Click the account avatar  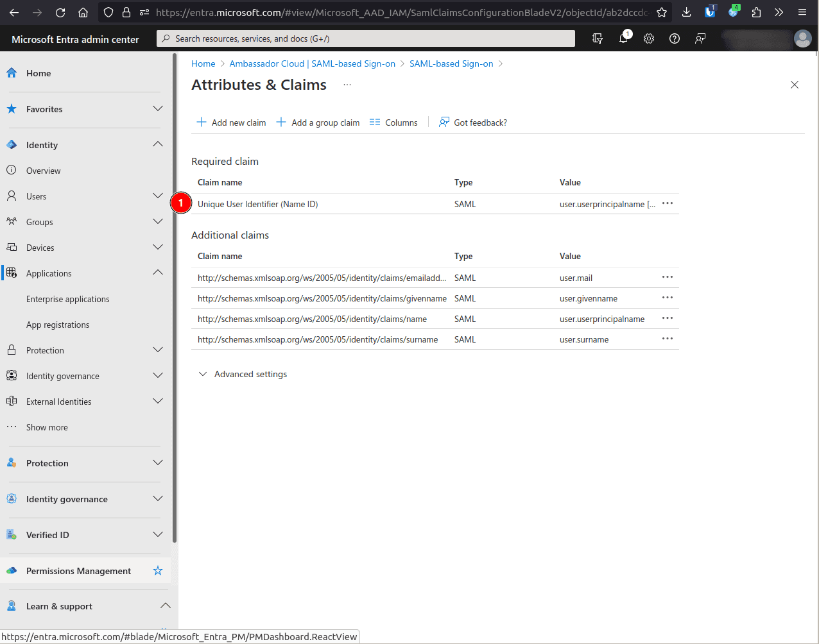pyautogui.click(x=803, y=38)
